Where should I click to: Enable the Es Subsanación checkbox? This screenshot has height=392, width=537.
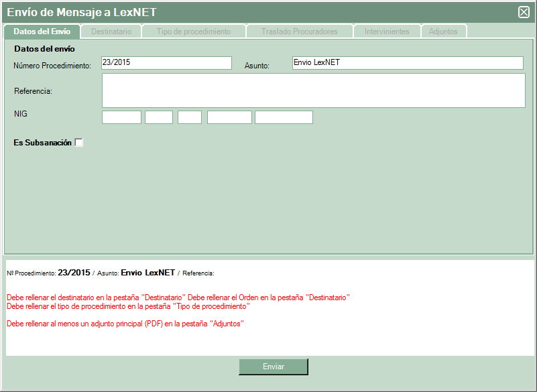79,143
